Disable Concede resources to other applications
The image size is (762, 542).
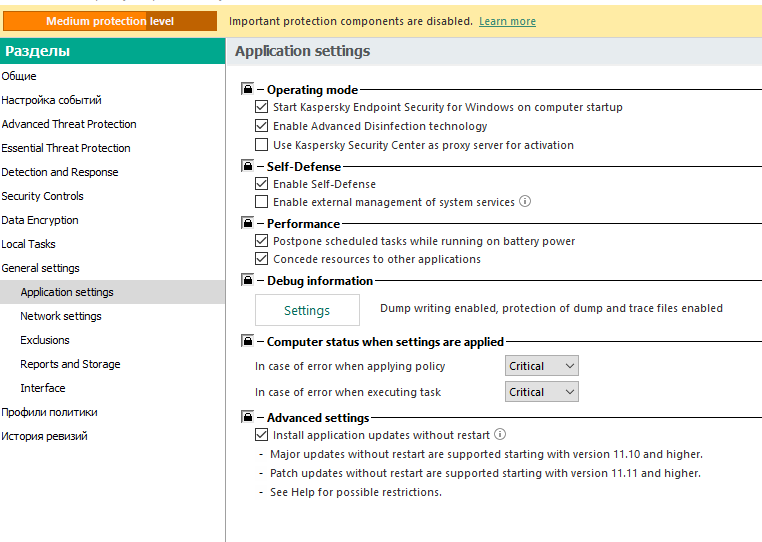click(x=262, y=259)
